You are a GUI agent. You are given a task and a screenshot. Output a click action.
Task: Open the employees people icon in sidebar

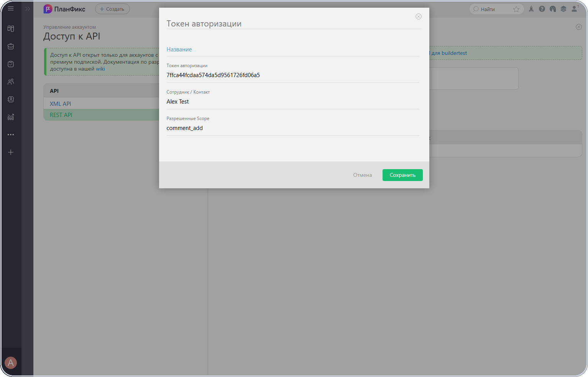click(11, 82)
